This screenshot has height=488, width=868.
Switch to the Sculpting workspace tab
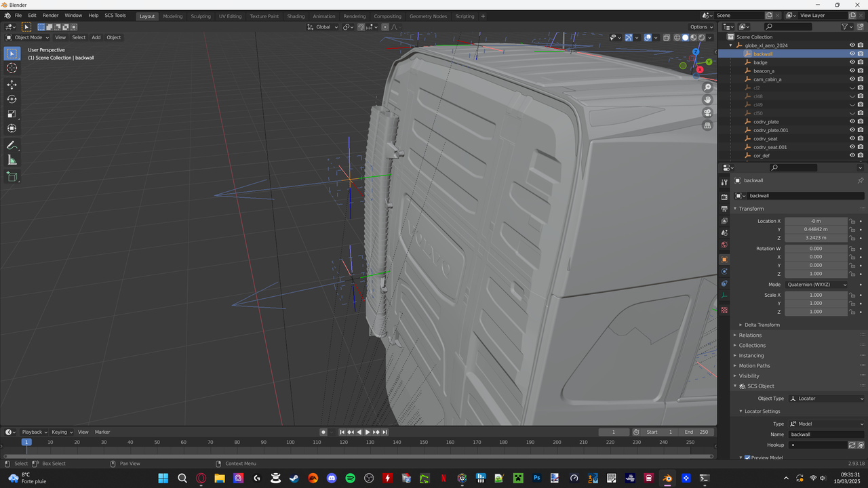coord(200,16)
